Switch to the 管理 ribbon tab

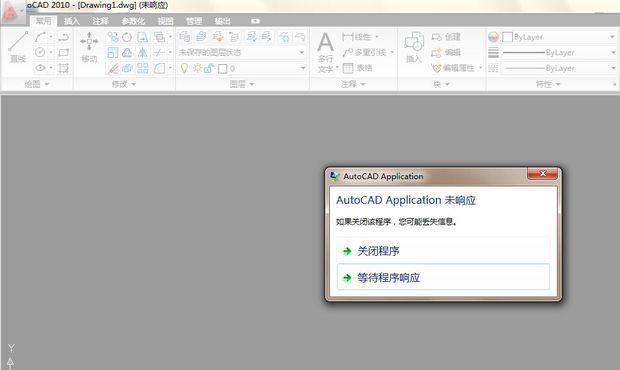pyautogui.click(x=194, y=21)
